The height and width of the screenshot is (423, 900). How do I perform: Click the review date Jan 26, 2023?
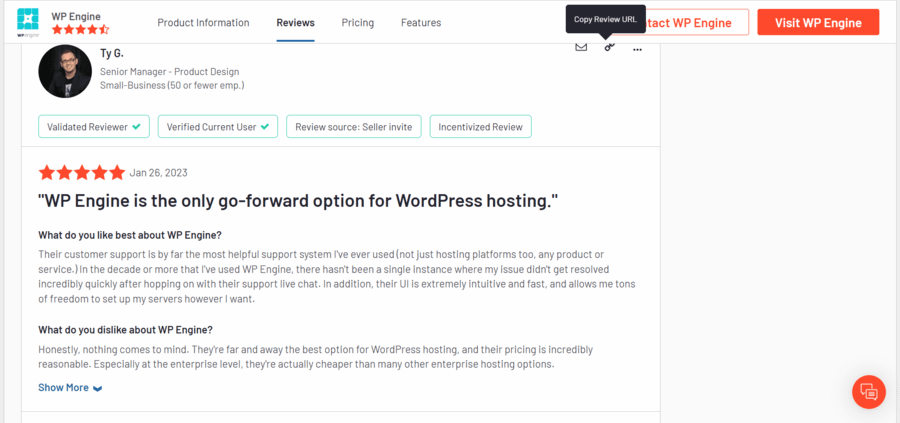pos(158,173)
